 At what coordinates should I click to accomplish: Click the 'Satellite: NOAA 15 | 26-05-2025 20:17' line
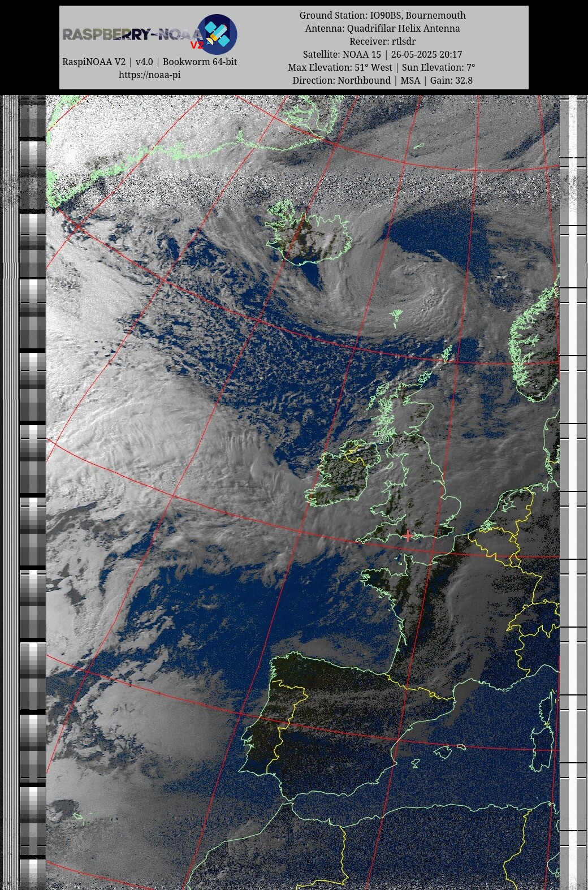point(383,54)
